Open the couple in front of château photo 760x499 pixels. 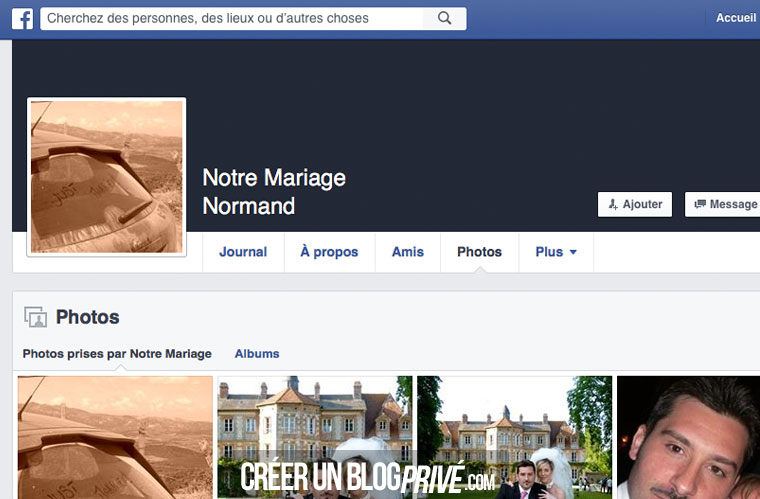(x=515, y=437)
